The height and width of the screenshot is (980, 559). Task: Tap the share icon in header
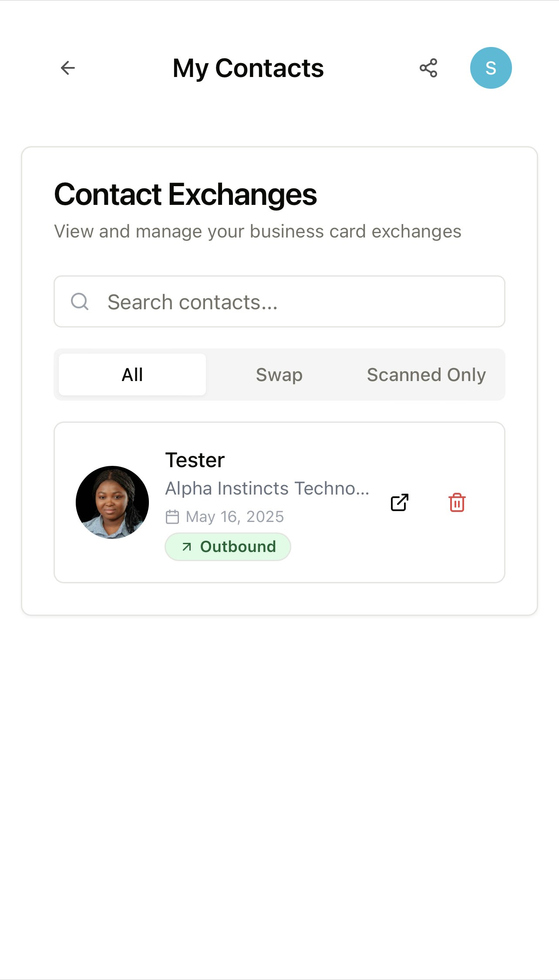pos(428,68)
